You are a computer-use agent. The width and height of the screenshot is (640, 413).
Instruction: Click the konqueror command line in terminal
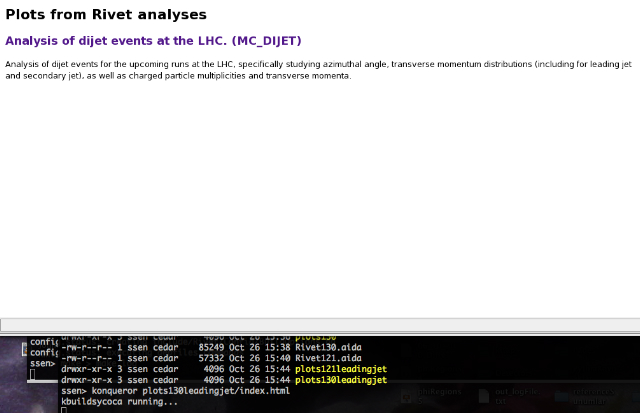176,391
